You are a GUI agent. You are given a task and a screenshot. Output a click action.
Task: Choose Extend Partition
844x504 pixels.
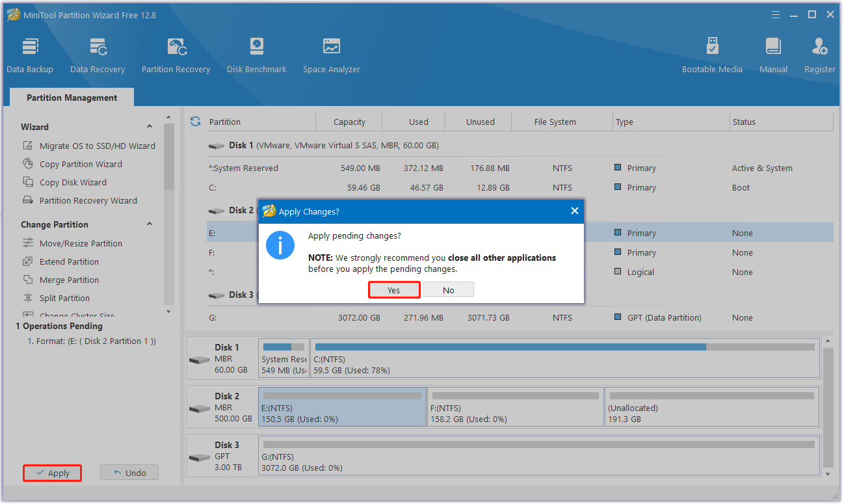(69, 261)
